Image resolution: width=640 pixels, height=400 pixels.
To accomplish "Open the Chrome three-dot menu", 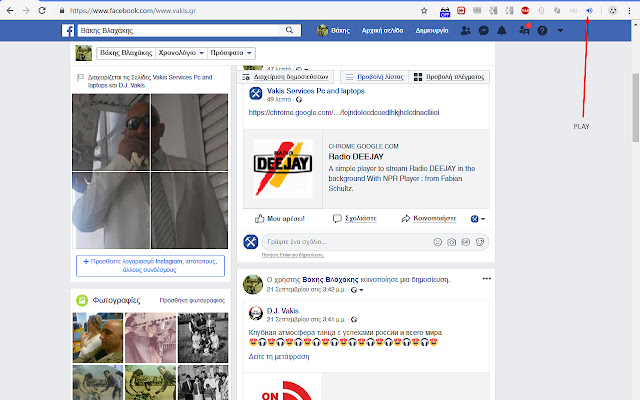I will click(x=629, y=11).
